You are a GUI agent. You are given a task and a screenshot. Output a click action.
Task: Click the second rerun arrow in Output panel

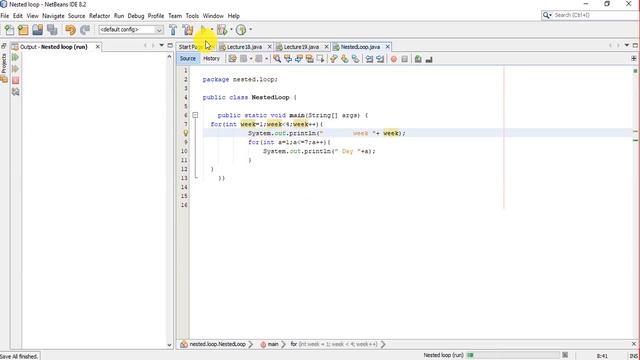(x=16, y=69)
